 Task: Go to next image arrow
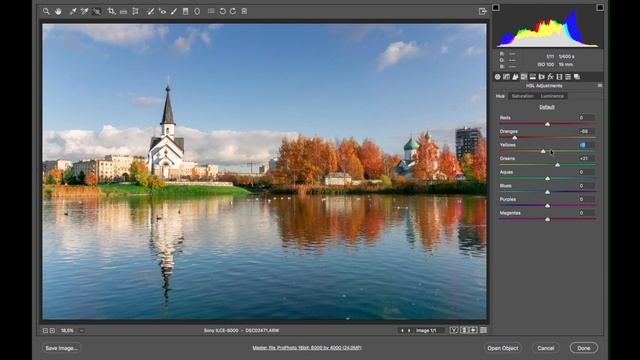pos(409,331)
